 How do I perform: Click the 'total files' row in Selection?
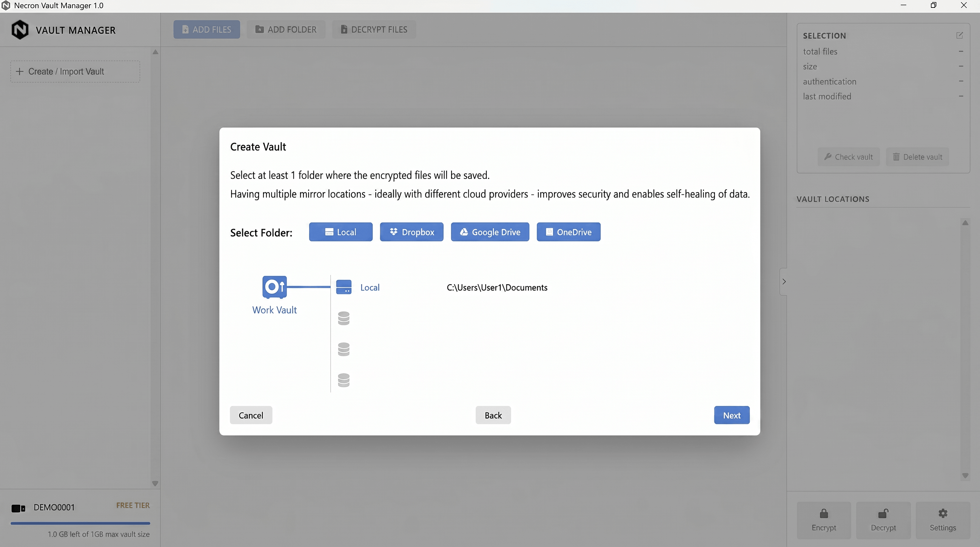tap(883, 51)
